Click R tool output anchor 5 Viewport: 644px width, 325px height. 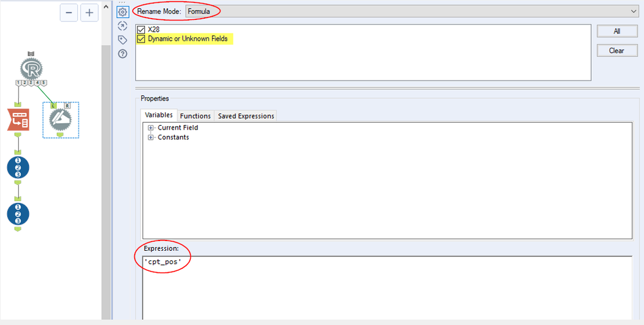(44, 83)
